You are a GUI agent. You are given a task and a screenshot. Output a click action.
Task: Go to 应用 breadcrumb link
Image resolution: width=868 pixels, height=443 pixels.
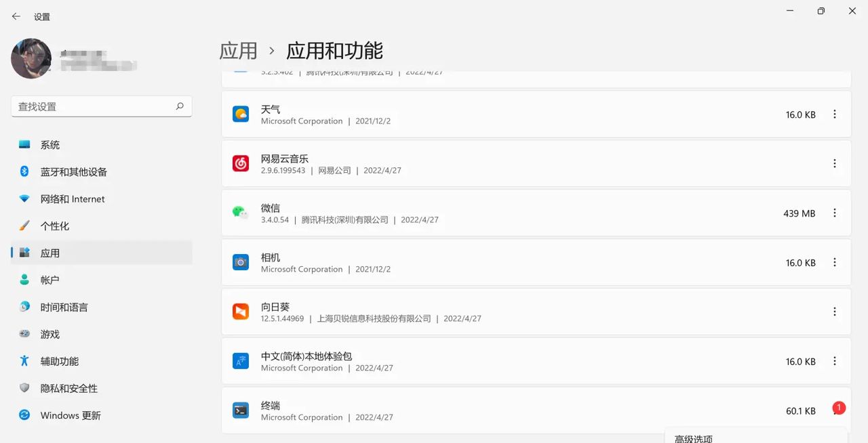[239, 51]
